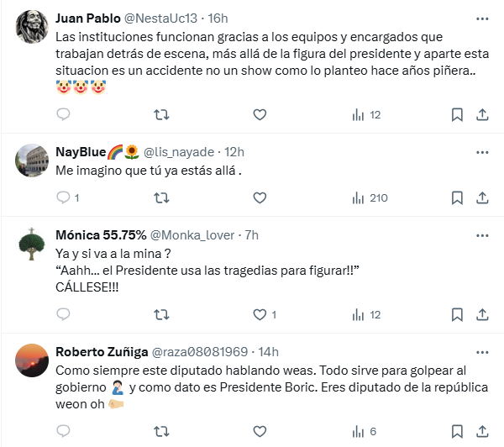This screenshot has width=504, height=447.
Task: Open Roberto Zuñiga's 14h timestamp
Action: click(x=269, y=351)
